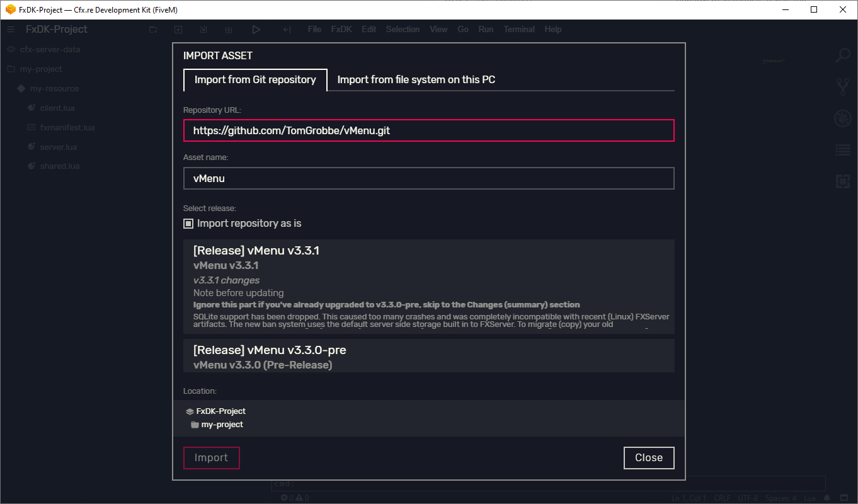Toggle the Import repository as is checkbox
The width and height of the screenshot is (858, 504).
pos(188,224)
